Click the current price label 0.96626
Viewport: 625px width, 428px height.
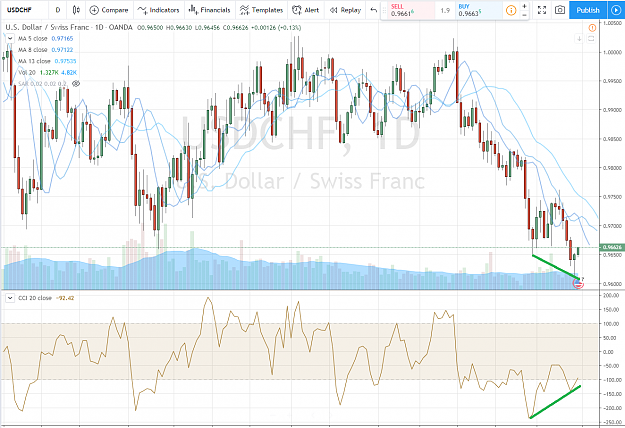pos(611,247)
